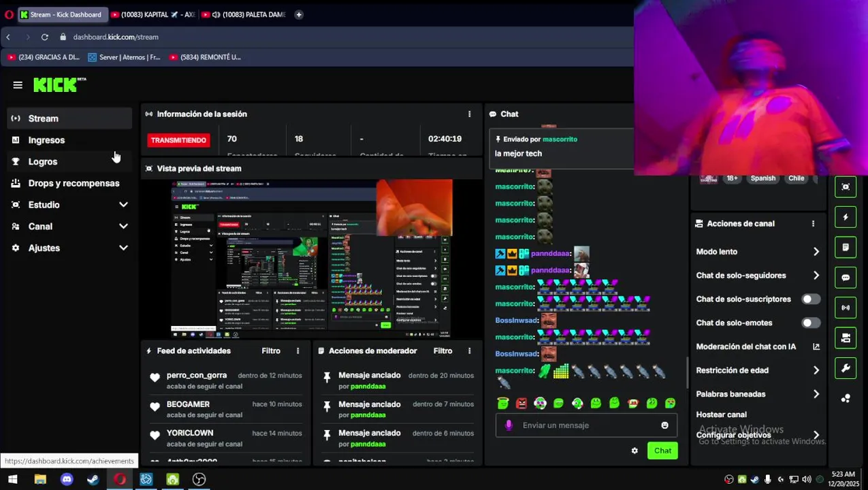Screen dimensions: 868x490
Task: Click the angel halo emote
Action: 503,403
